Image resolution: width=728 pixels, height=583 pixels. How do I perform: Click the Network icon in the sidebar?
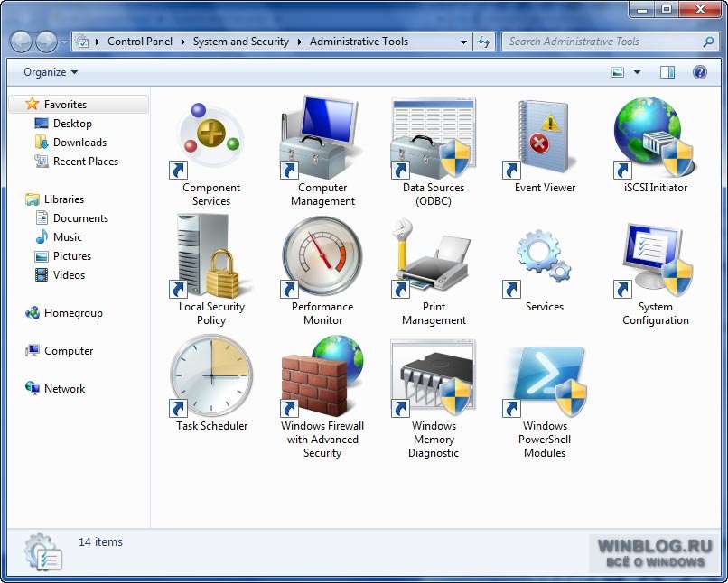tap(33, 388)
